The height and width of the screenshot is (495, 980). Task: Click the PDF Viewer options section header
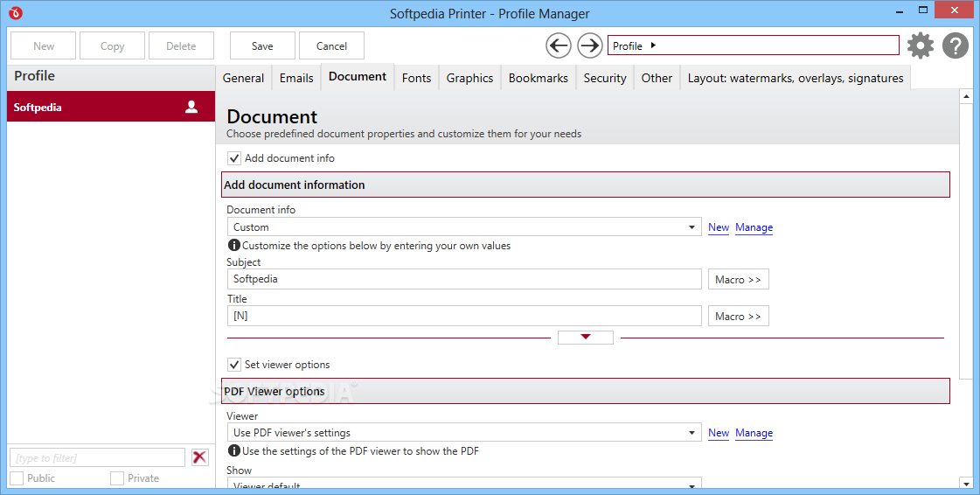(586, 391)
